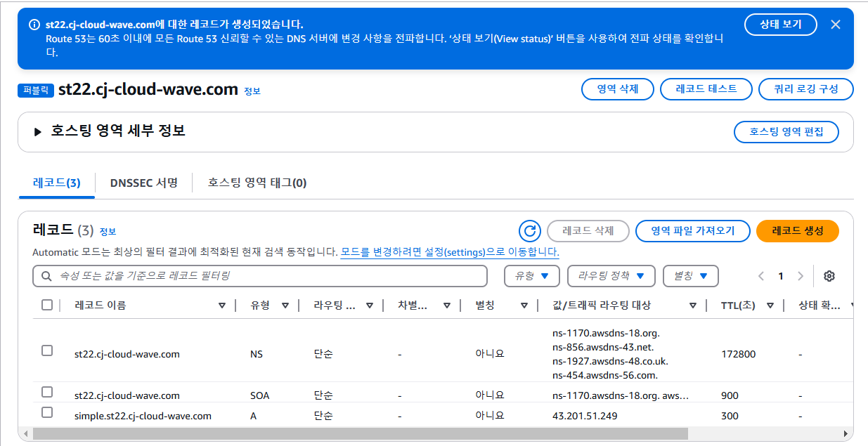The height and width of the screenshot is (446, 868).
Task: Sort by TTL(초) column arrow
Action: [770, 306]
